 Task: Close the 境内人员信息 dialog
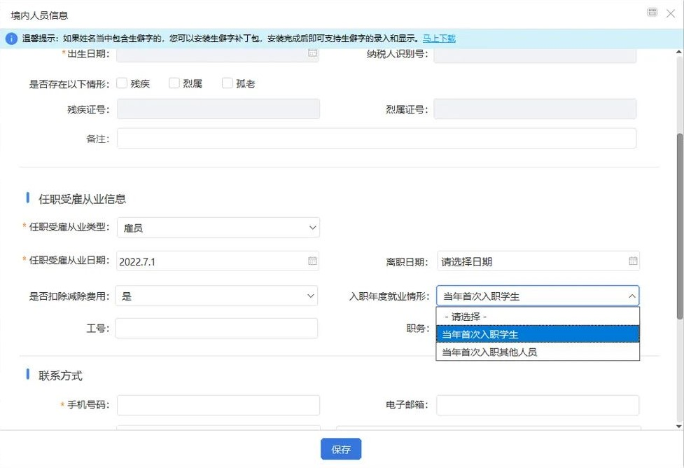coord(670,12)
